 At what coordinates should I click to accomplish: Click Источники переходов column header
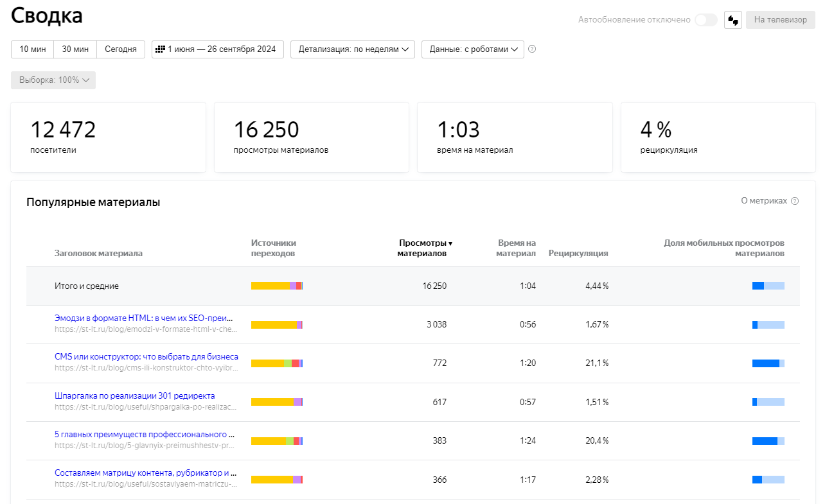pyautogui.click(x=274, y=248)
